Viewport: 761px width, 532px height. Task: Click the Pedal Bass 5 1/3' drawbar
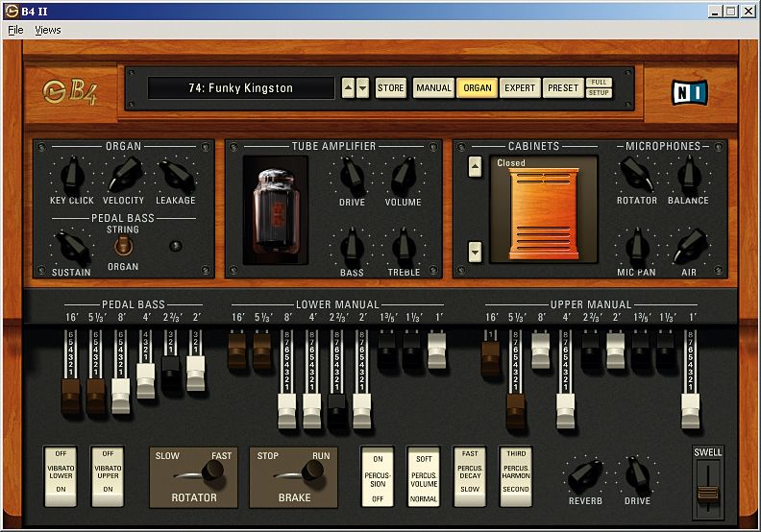click(96, 397)
